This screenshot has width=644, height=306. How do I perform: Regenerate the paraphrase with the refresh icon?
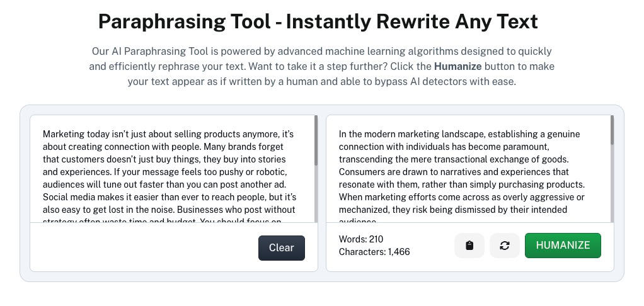click(x=505, y=246)
